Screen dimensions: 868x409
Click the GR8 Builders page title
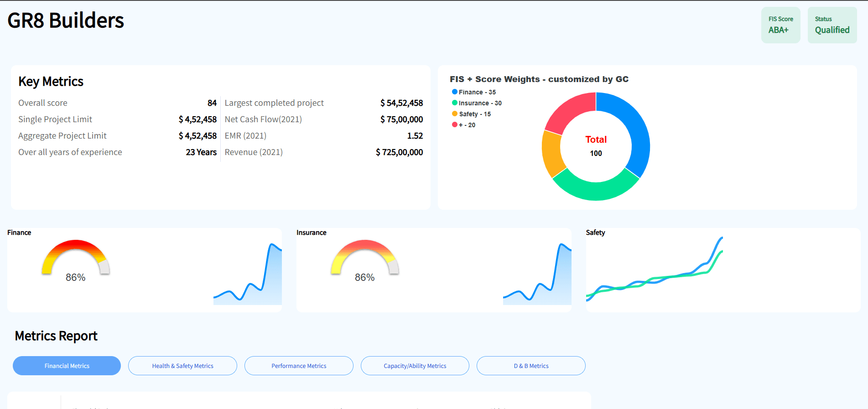[66, 21]
